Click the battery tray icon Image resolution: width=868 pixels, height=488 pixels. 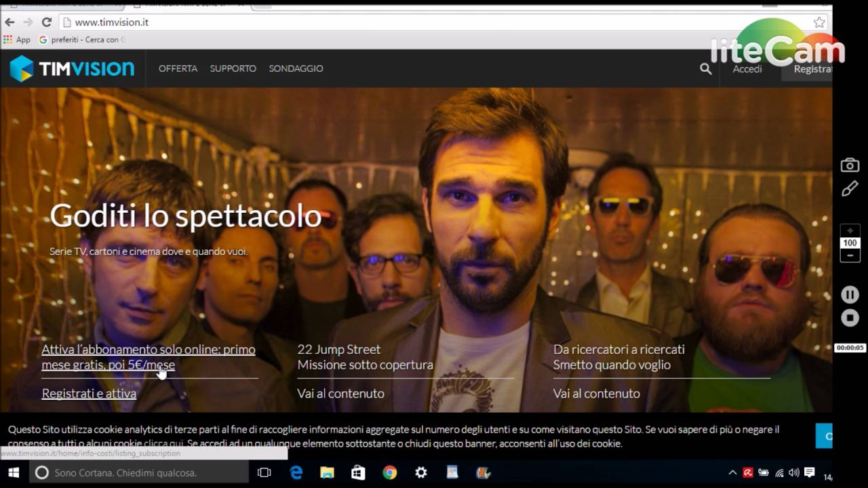click(764, 472)
